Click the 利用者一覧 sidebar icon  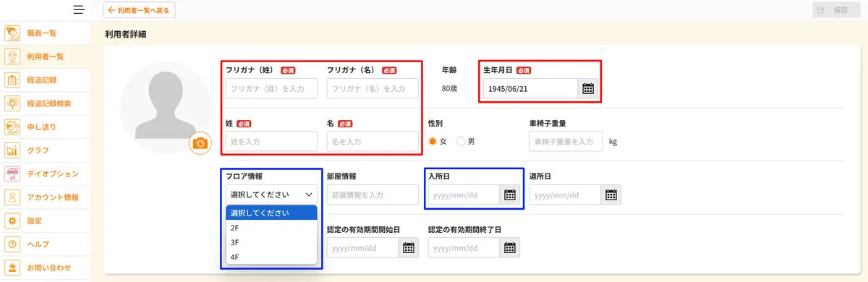point(12,56)
